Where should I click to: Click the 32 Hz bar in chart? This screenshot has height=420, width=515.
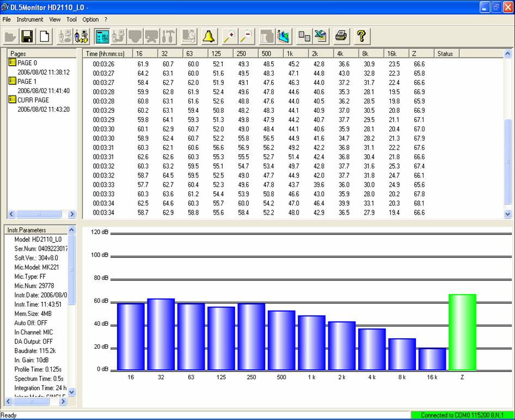tap(161, 334)
